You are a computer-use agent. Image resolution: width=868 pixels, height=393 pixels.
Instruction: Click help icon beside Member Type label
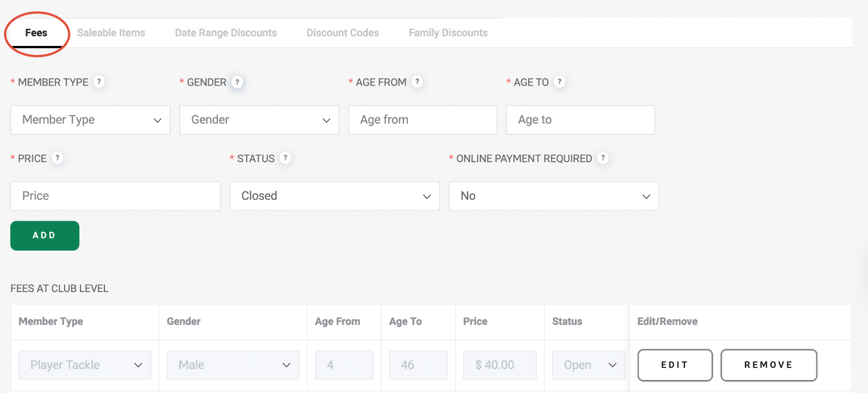(x=99, y=82)
